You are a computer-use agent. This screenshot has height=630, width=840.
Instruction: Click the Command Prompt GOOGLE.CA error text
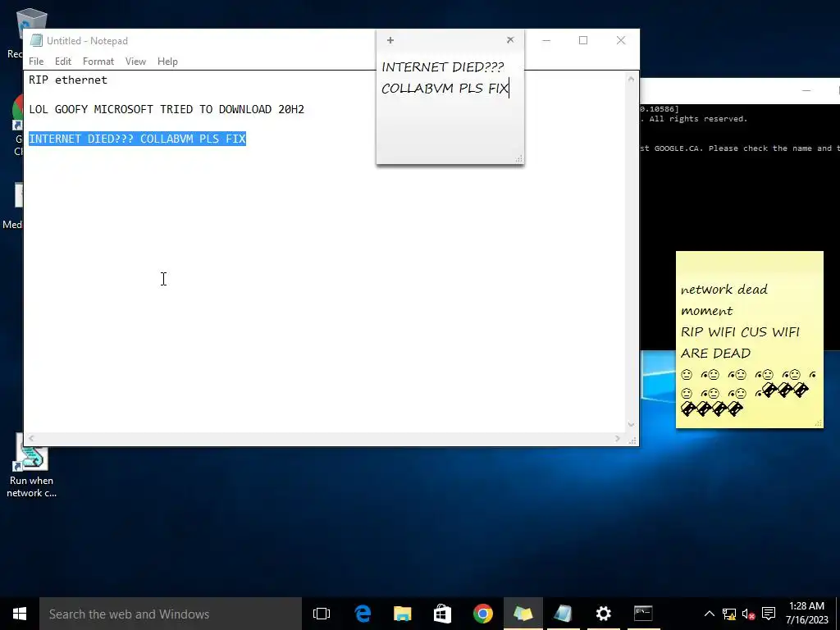[740, 148]
